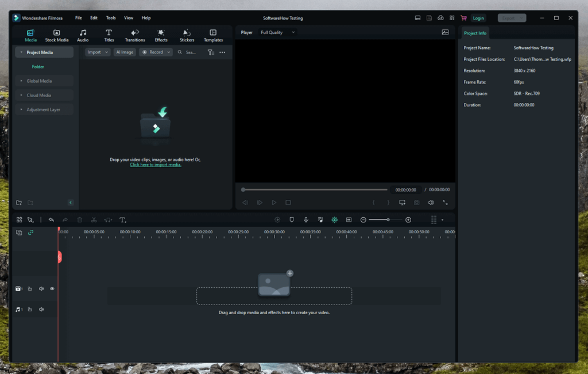
Task: Take snapshot with camera icon
Action: 417,203
